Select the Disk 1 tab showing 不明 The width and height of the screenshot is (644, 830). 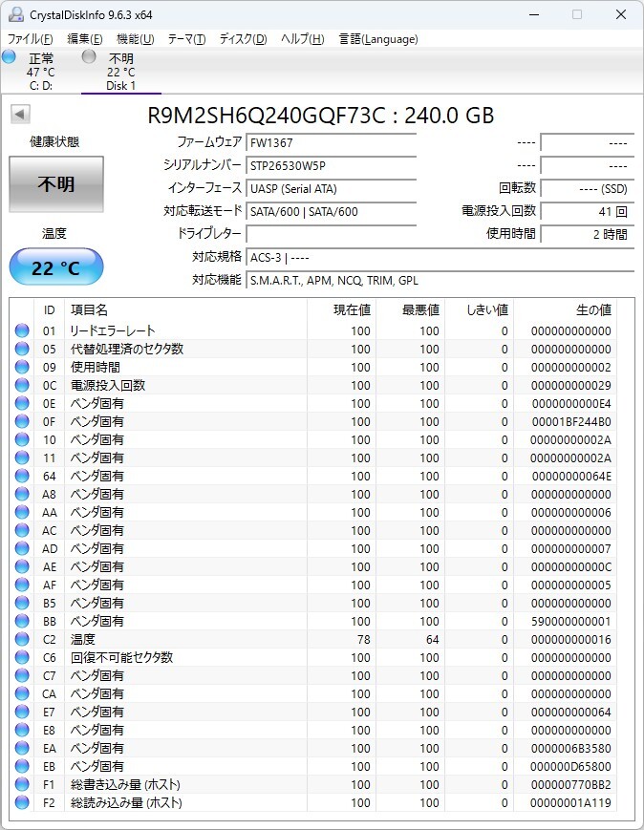[x=120, y=72]
